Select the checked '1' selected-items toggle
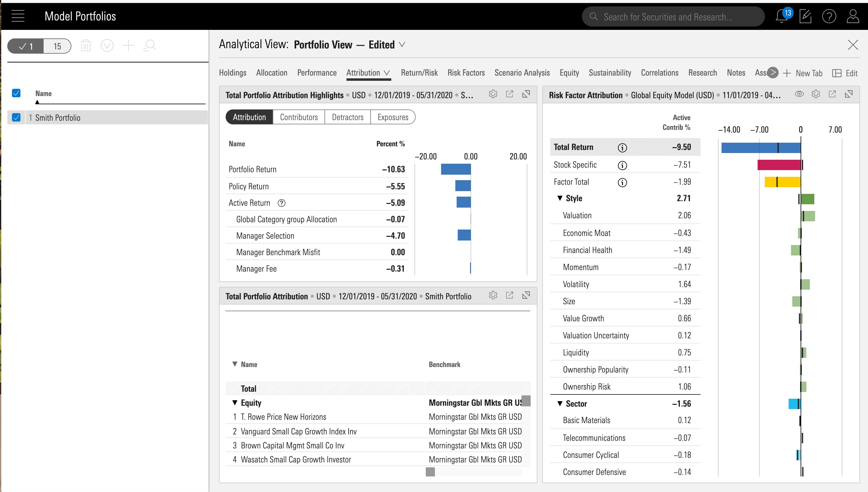This screenshot has height=492, width=868. point(26,46)
